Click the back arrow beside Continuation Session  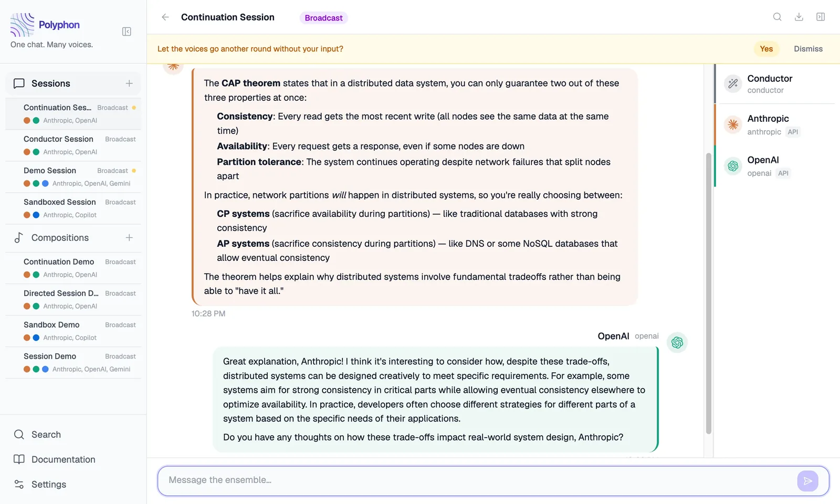click(x=165, y=17)
